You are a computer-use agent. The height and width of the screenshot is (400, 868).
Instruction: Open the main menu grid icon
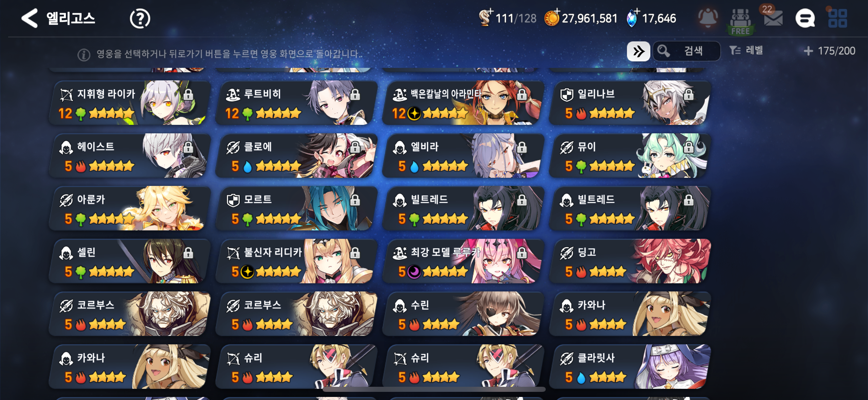837,18
